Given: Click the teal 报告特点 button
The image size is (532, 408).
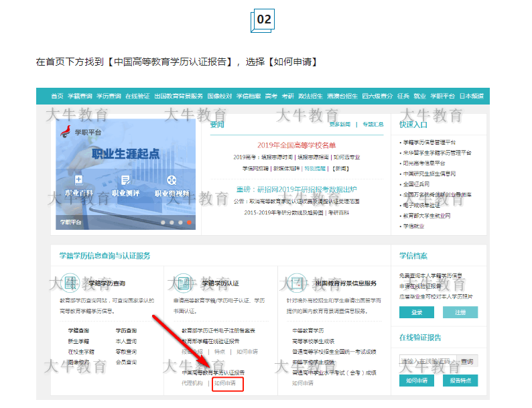Looking at the screenshot, I should (460, 381).
